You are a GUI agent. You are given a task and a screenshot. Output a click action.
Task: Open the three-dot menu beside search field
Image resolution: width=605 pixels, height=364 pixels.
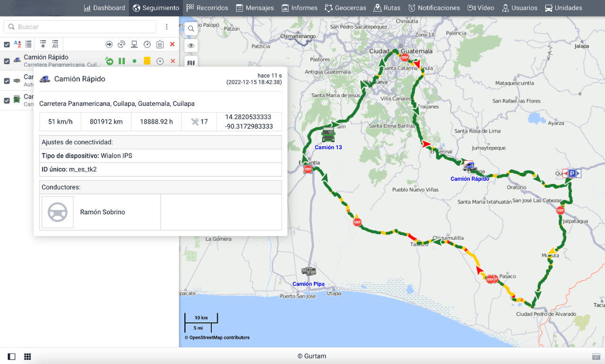point(167,27)
